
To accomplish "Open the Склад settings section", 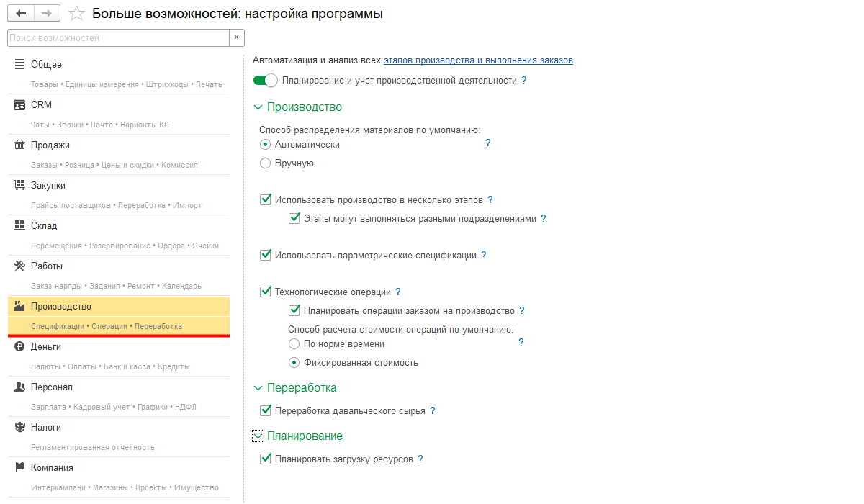I will (x=44, y=226).
